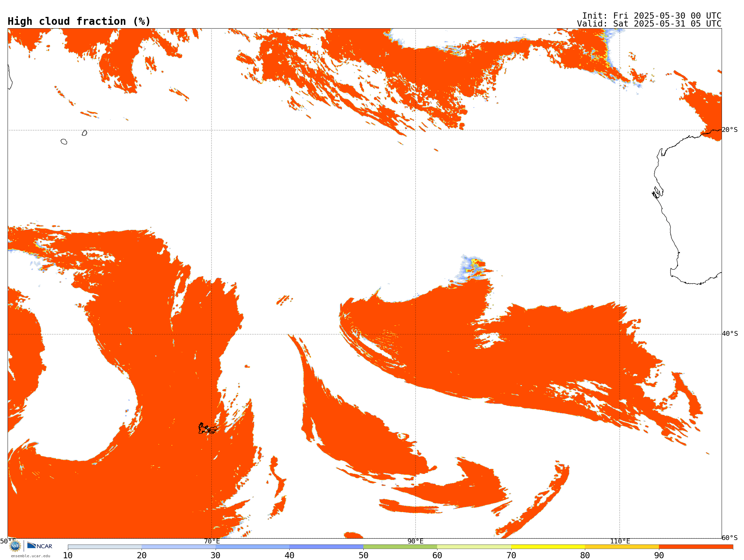This screenshot has width=744, height=560.
Task: Click the colorbar tick label 10
Action: [x=68, y=555]
